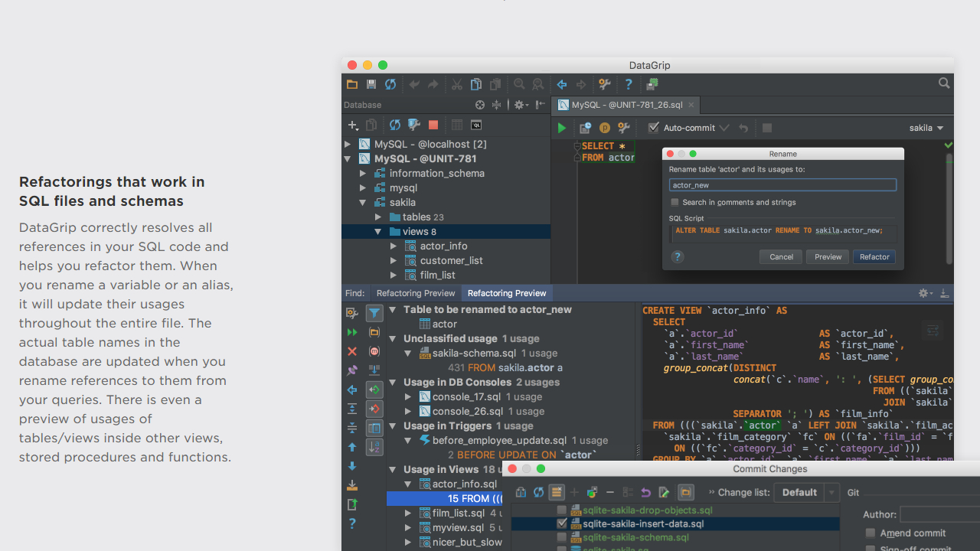The height and width of the screenshot is (551, 980).
Task: Uncheck sqlite-sakila-insert-data.sql file
Action: [562, 523]
